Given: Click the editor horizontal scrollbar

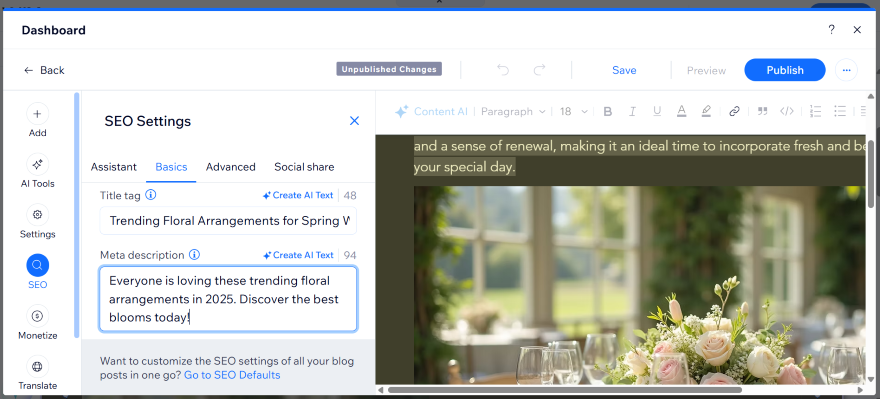Looking at the screenshot, I should click(565, 389).
